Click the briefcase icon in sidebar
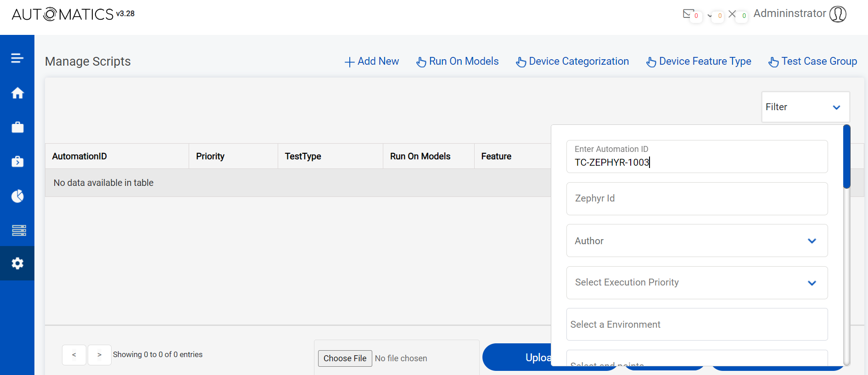The height and width of the screenshot is (375, 868). (17, 127)
